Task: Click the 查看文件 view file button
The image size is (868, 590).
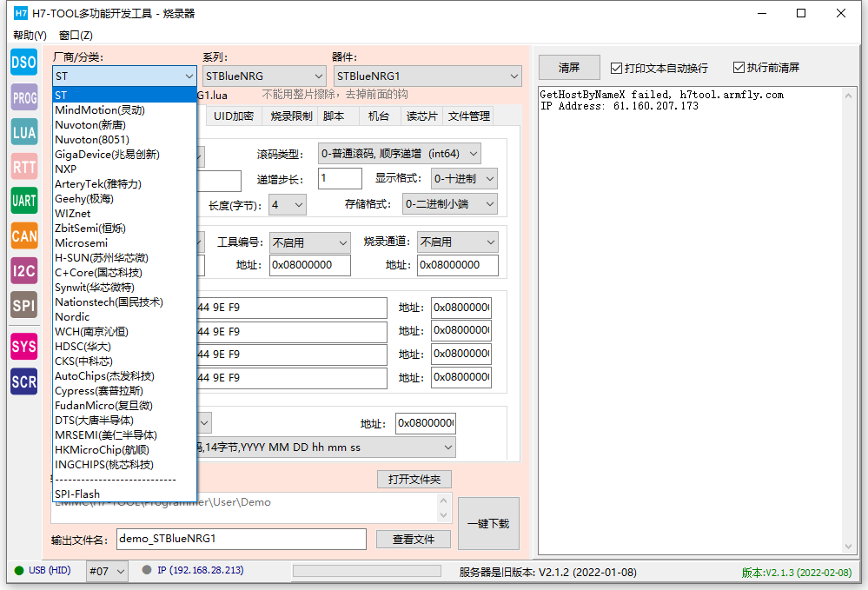Action: [414, 539]
